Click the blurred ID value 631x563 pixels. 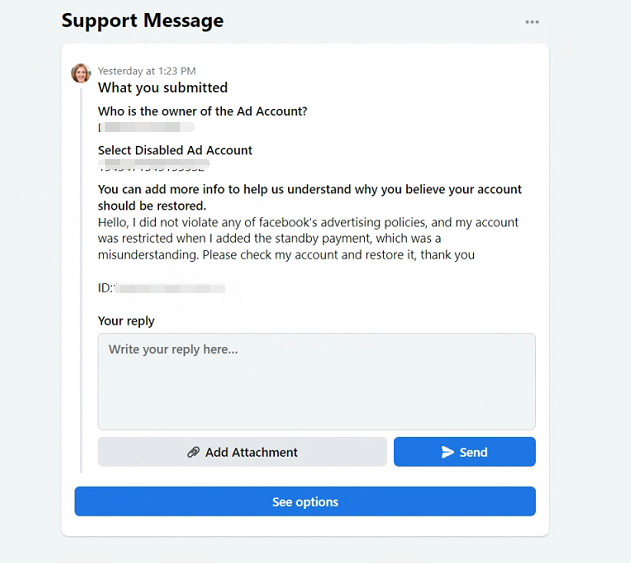coord(168,288)
